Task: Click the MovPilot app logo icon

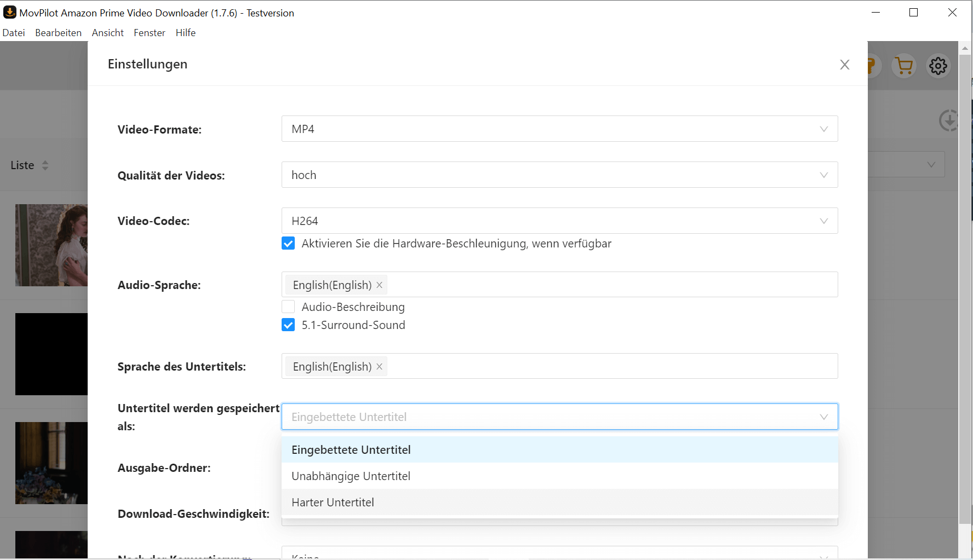Action: click(9, 12)
